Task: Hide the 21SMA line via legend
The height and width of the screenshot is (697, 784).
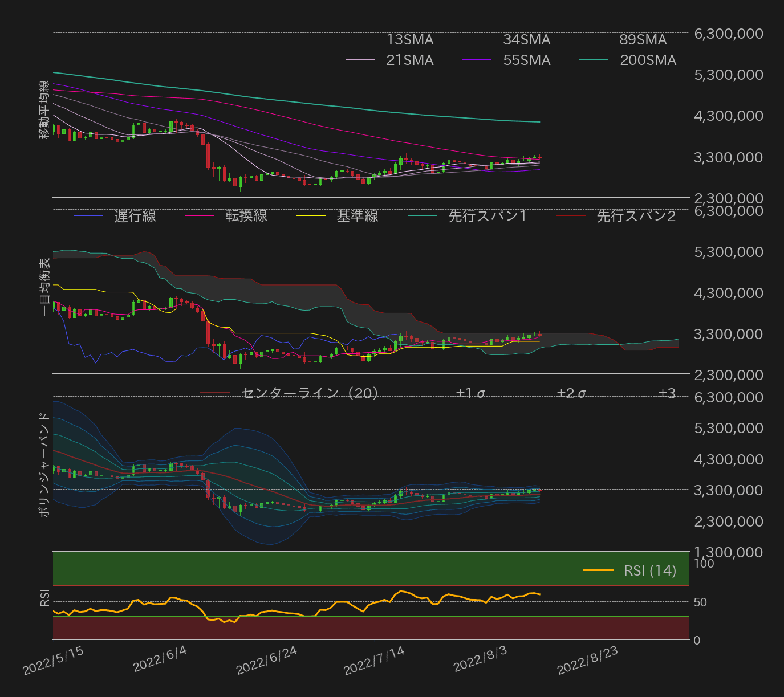Action: [x=409, y=60]
